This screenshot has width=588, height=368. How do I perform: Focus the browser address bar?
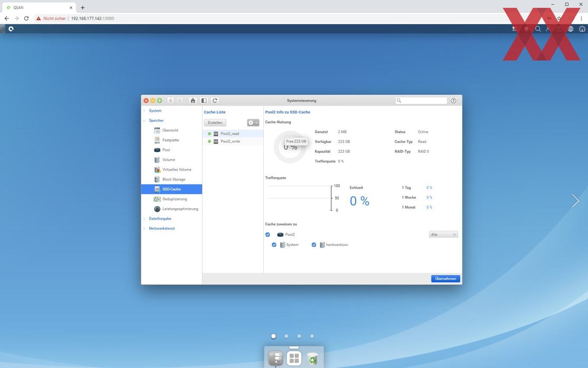[285, 19]
